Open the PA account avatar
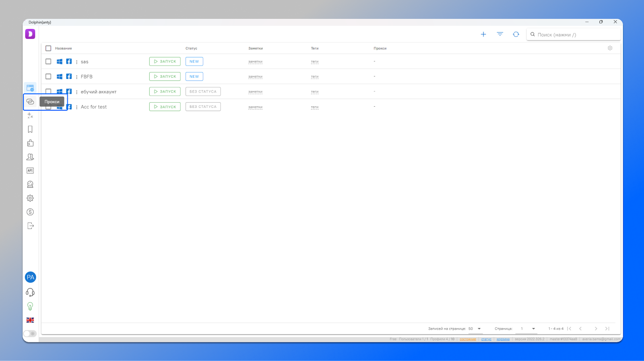 [x=30, y=277]
